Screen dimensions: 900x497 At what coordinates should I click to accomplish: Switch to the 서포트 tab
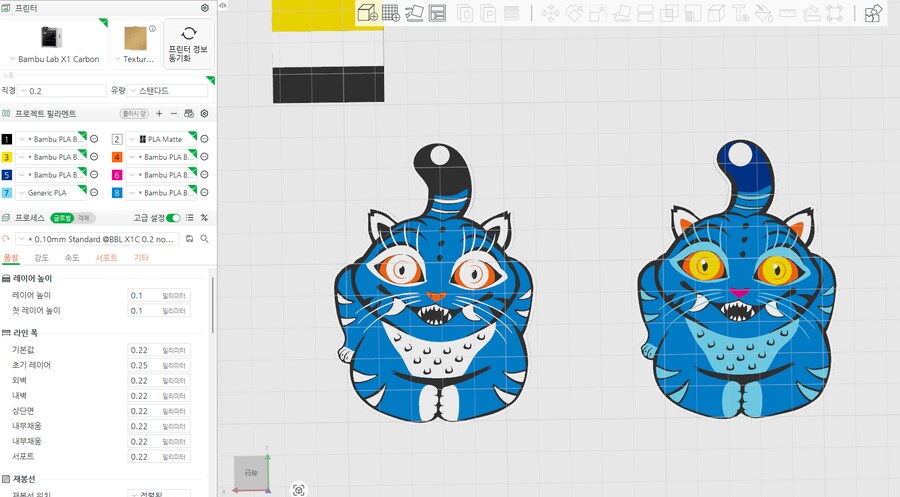point(106,258)
